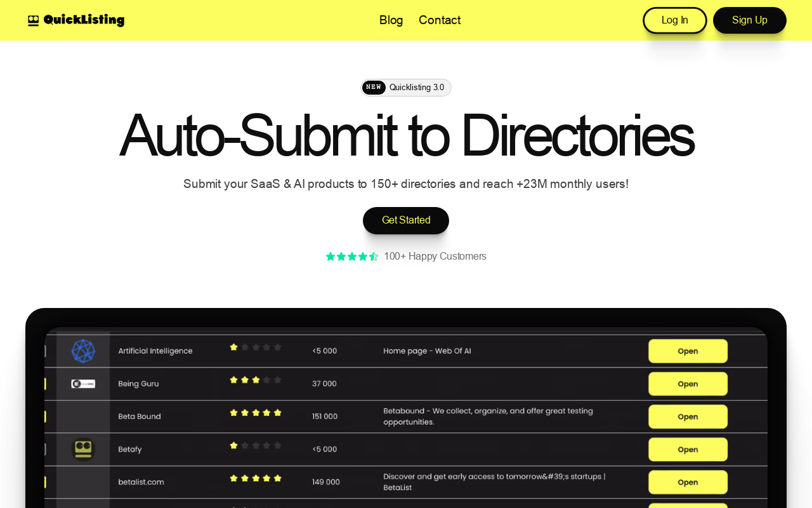Click the Betafy one-star rating
812x508 pixels.
256,446
